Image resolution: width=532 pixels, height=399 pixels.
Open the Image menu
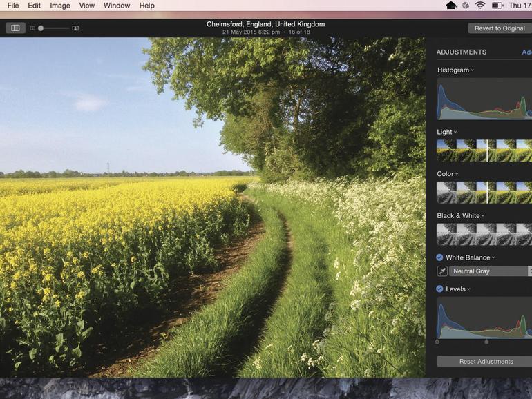60,6
